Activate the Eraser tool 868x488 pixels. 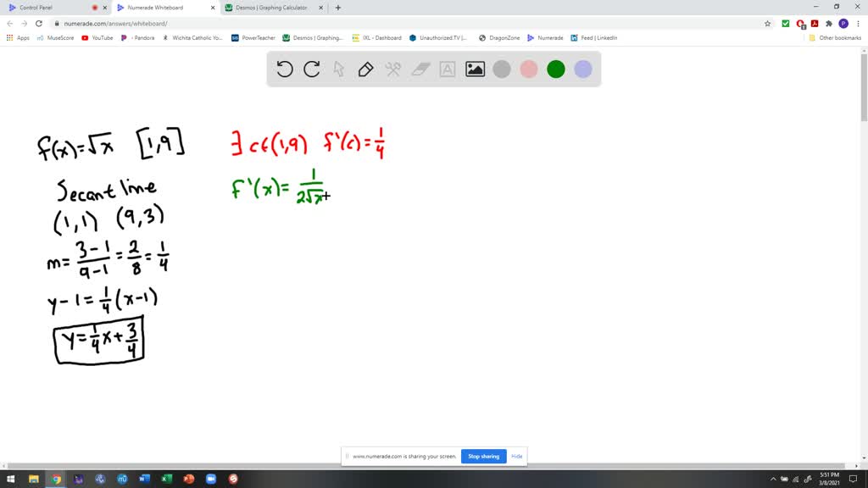click(x=417, y=69)
